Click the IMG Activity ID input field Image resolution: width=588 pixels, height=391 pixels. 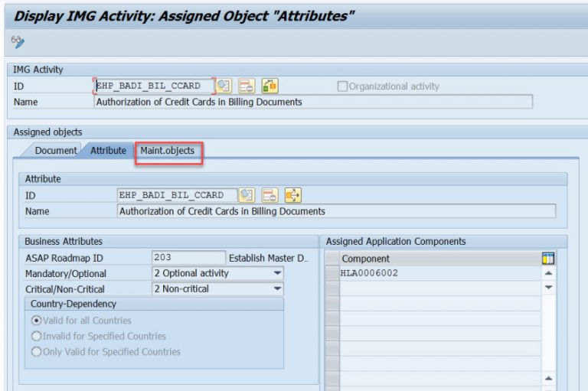click(154, 86)
